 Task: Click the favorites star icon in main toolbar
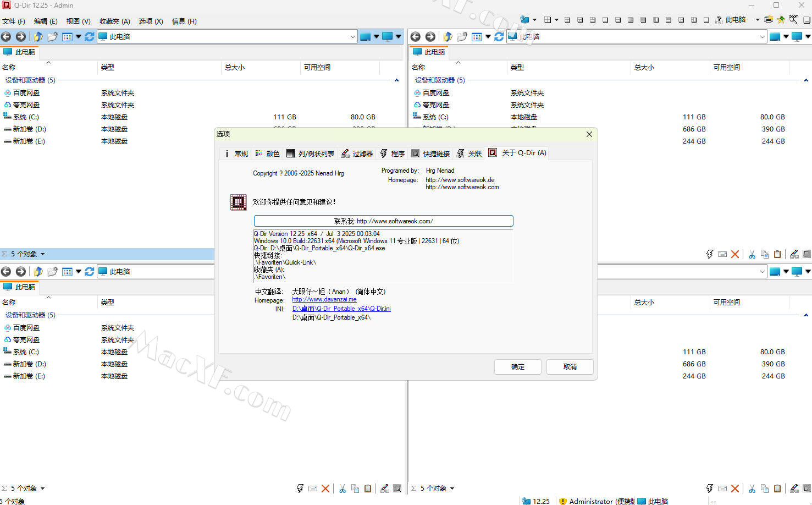[781, 20]
